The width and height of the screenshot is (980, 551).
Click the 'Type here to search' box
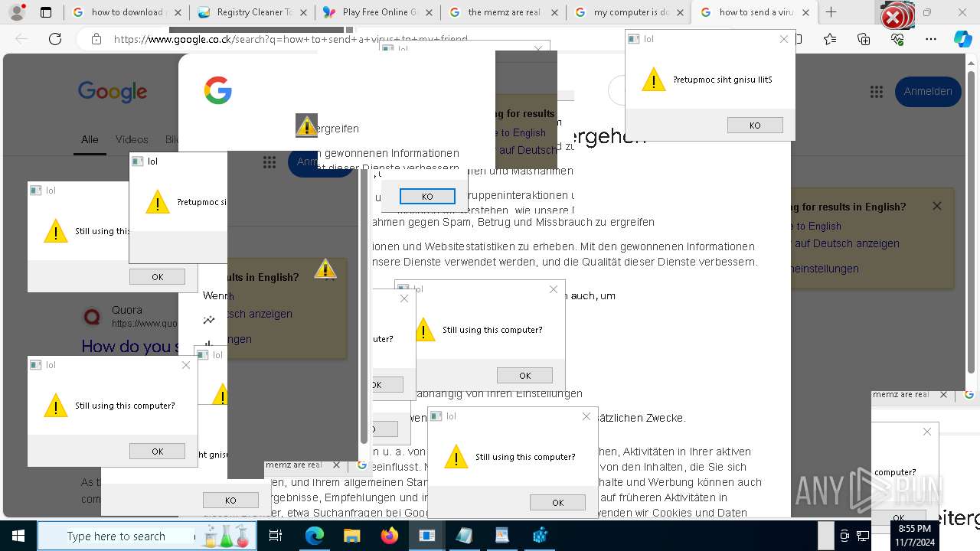tap(116, 536)
